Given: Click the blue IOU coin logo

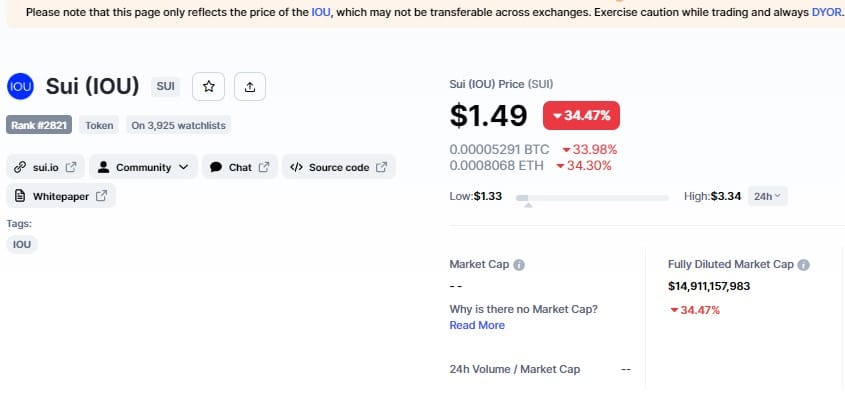Looking at the screenshot, I should (x=20, y=86).
